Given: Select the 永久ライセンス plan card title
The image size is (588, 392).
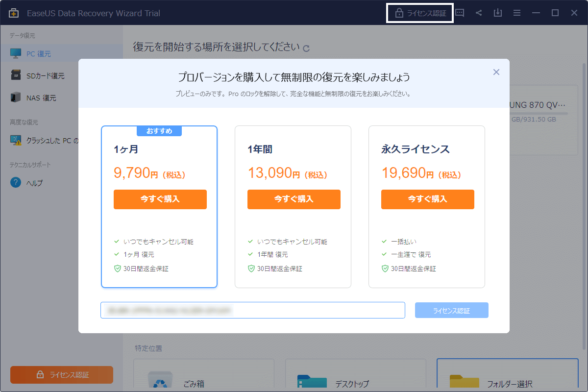Looking at the screenshot, I should (x=416, y=149).
